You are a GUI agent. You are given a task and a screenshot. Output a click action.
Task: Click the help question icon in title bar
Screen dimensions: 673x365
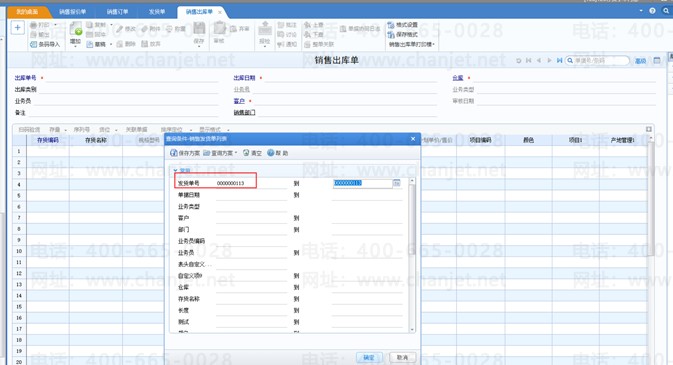click(652, 11)
